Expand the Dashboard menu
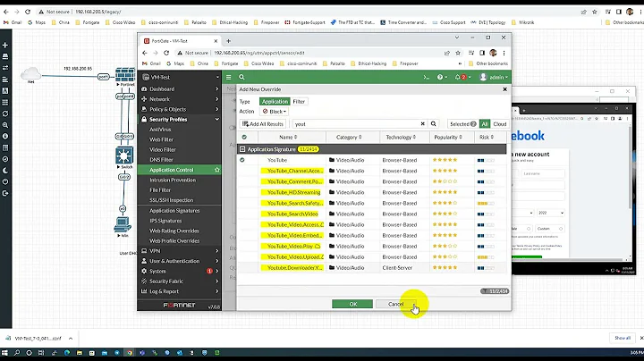This screenshot has height=361, width=644. pyautogui.click(x=180, y=89)
